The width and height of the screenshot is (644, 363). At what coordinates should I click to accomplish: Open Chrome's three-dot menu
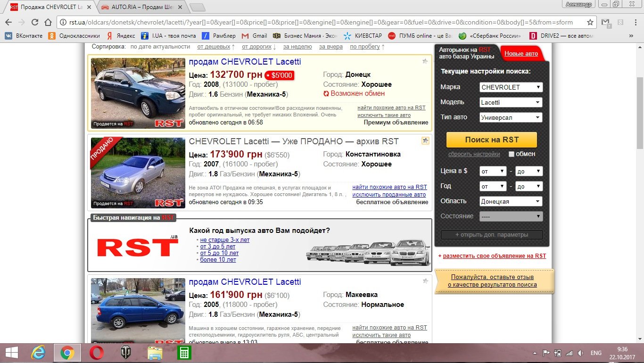(x=636, y=22)
